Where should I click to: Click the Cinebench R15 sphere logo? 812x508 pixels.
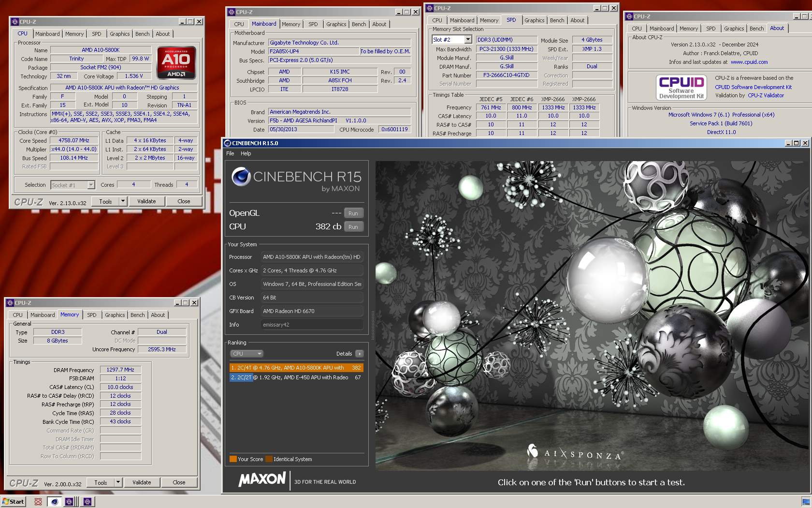pyautogui.click(x=241, y=177)
